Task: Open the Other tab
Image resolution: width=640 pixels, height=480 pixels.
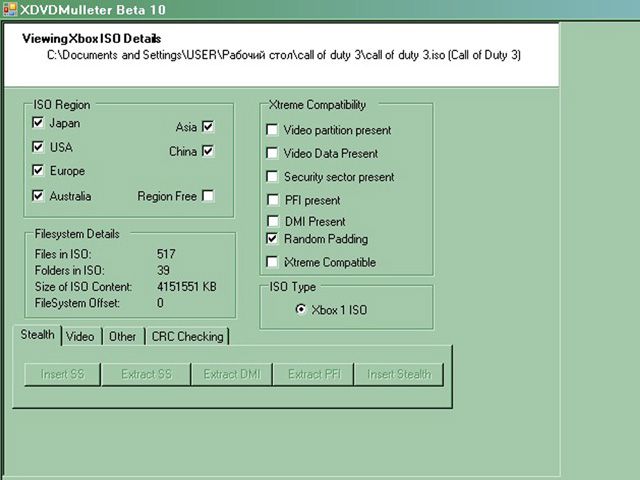Action: click(122, 336)
